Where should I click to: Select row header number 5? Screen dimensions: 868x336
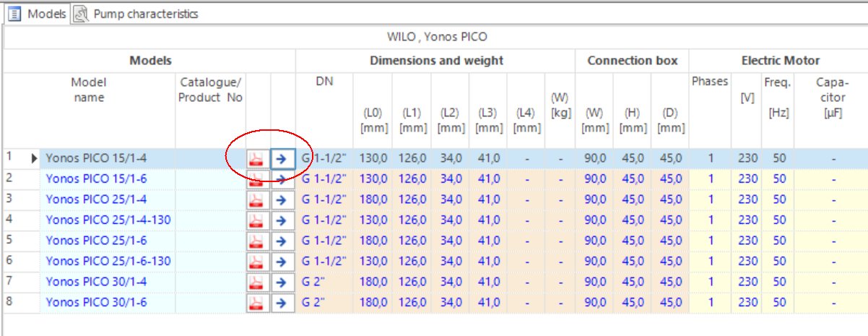point(10,240)
